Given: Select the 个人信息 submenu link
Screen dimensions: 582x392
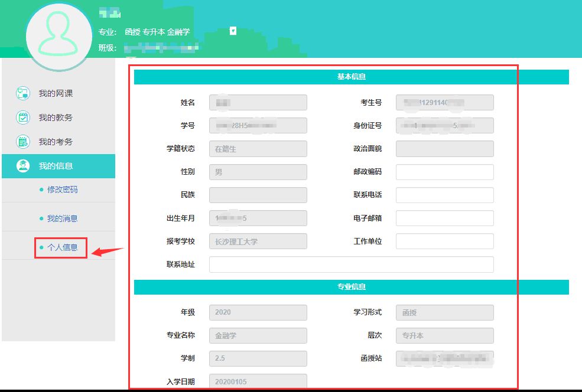Looking at the screenshot, I should click(x=62, y=247).
